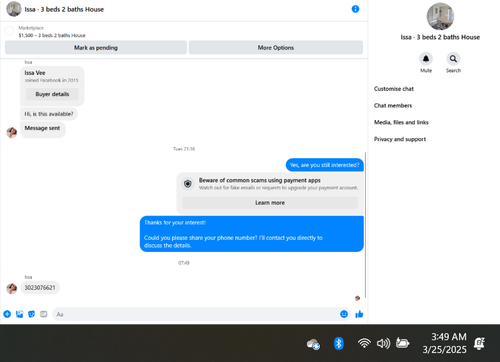Click the small seen-by avatar indicator
The height and width of the screenshot is (362, 500).
pos(357,298)
